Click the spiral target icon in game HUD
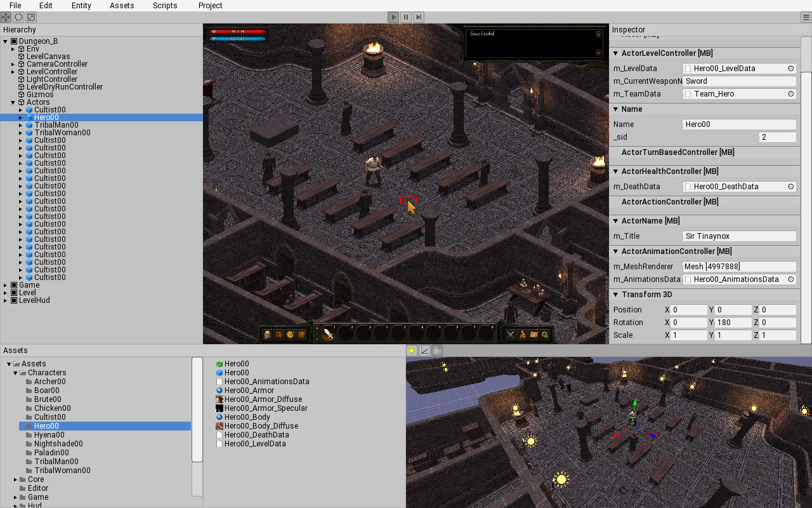The height and width of the screenshot is (508, 812). pos(291,335)
